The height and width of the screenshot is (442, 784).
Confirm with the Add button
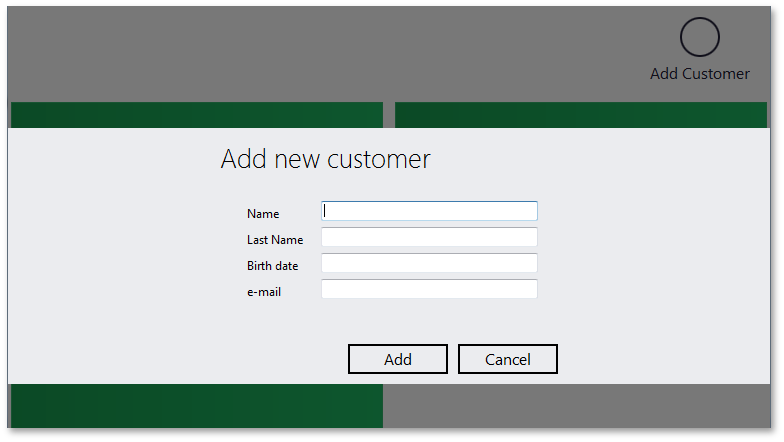coord(398,359)
